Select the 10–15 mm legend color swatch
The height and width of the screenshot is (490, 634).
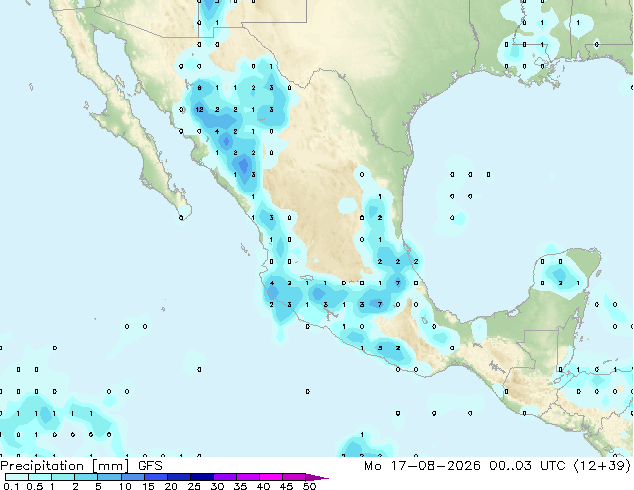133,477
